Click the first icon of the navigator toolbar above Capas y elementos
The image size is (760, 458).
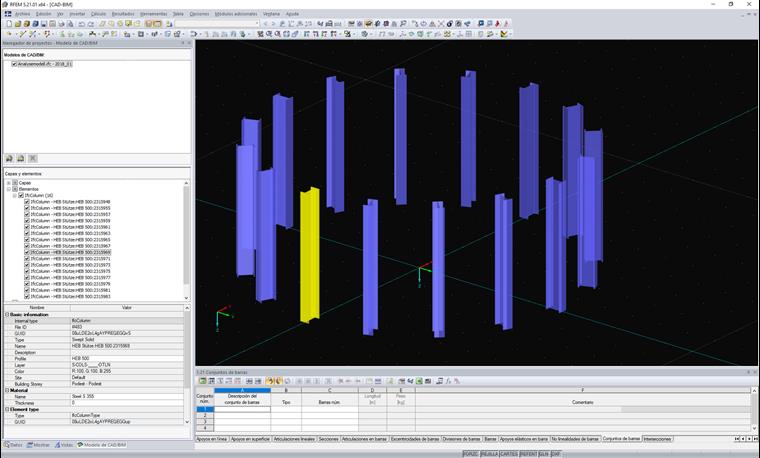point(9,158)
